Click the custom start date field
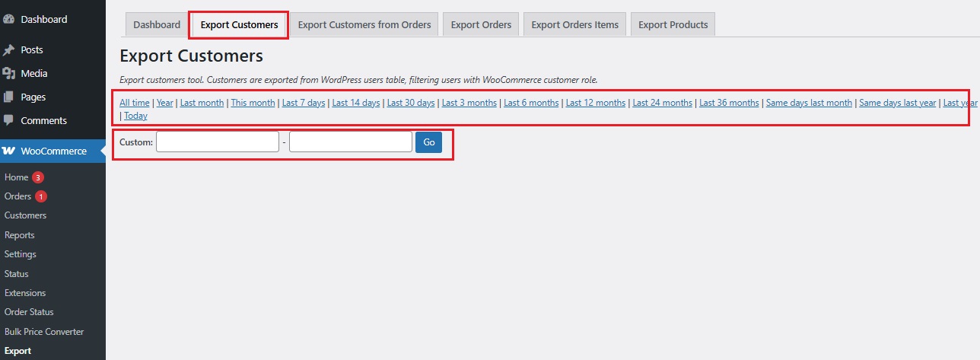The width and height of the screenshot is (980, 360). click(x=218, y=142)
